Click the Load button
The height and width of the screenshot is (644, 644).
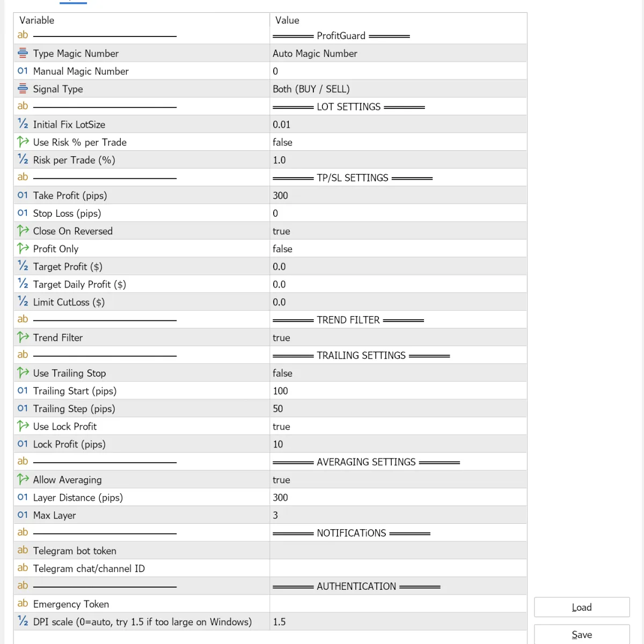(x=582, y=607)
